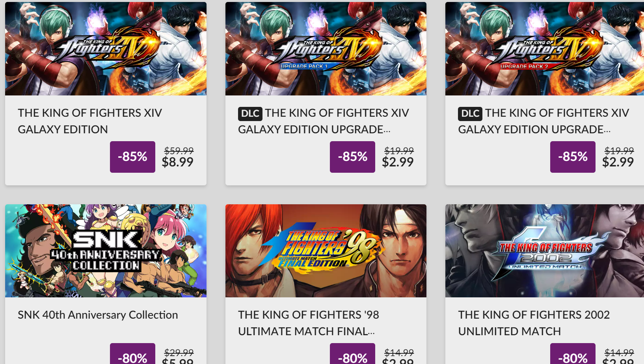The height and width of the screenshot is (364, 644).
Task: Open the King of Fighters XIV Galaxy Edition base game artwork
Action: click(x=106, y=49)
